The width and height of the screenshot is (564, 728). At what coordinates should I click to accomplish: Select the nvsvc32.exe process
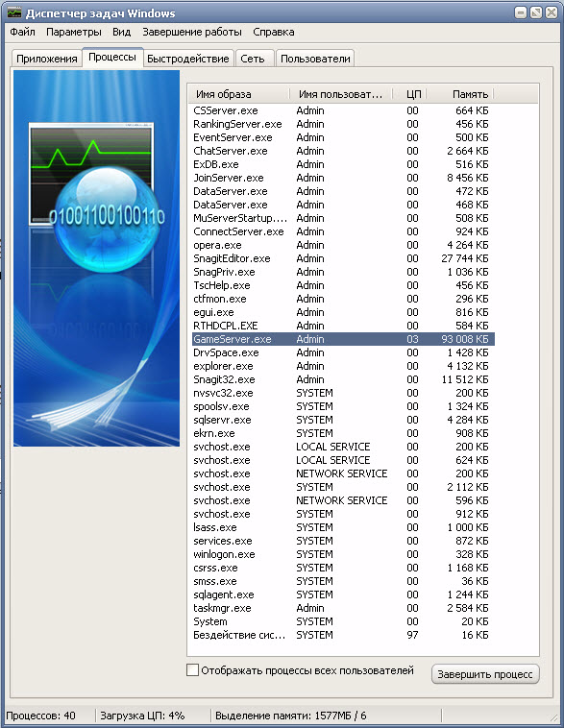343,393
